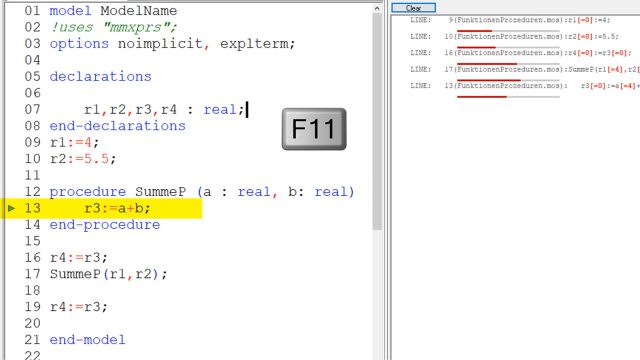This screenshot has height=360, width=640.
Task: Place cursor on highlighted line r3:=a+b
Action: pyautogui.click(x=117, y=208)
